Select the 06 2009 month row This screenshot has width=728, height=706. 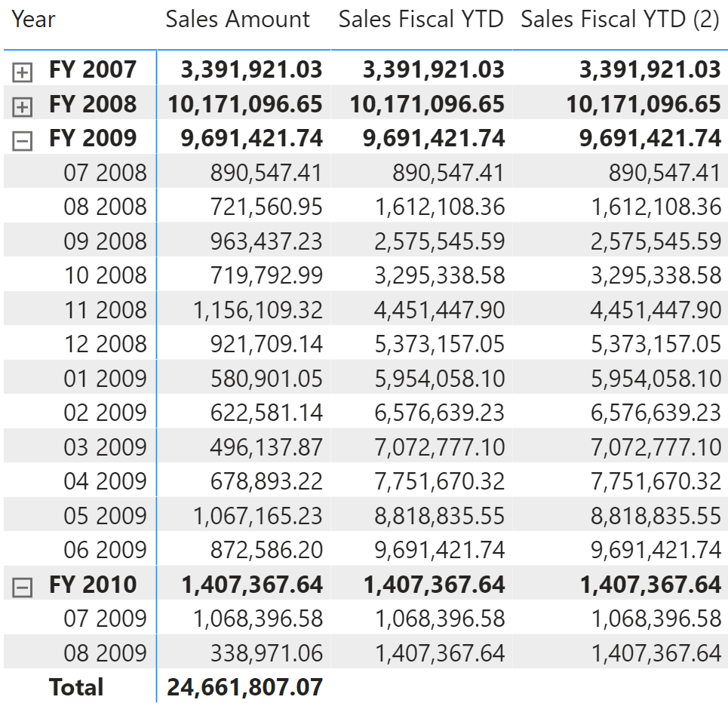click(x=105, y=550)
